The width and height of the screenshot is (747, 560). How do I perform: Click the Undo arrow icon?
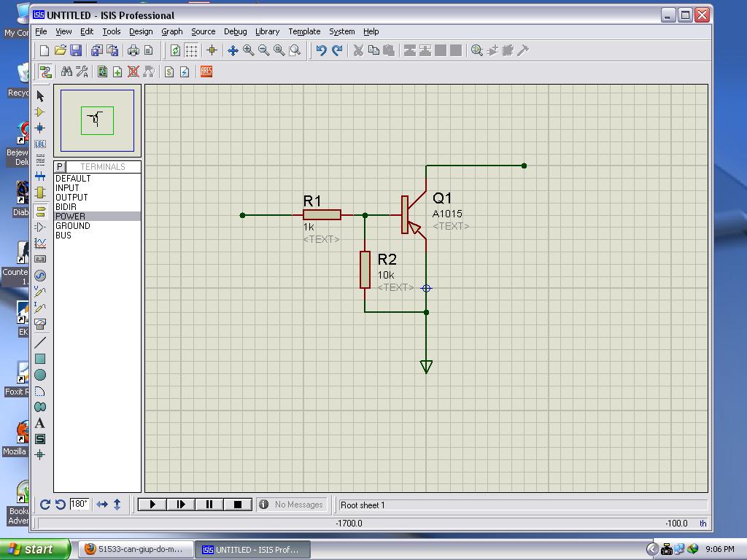(321, 50)
